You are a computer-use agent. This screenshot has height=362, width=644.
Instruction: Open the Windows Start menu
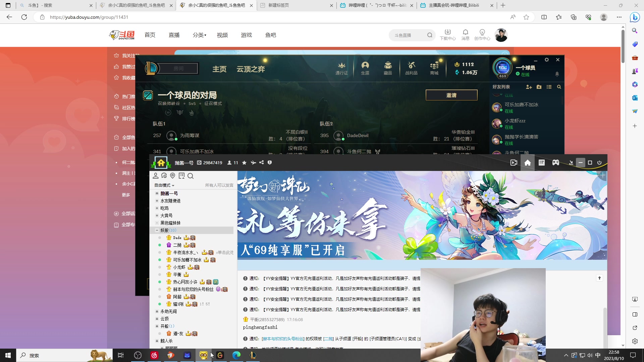pos(8,355)
